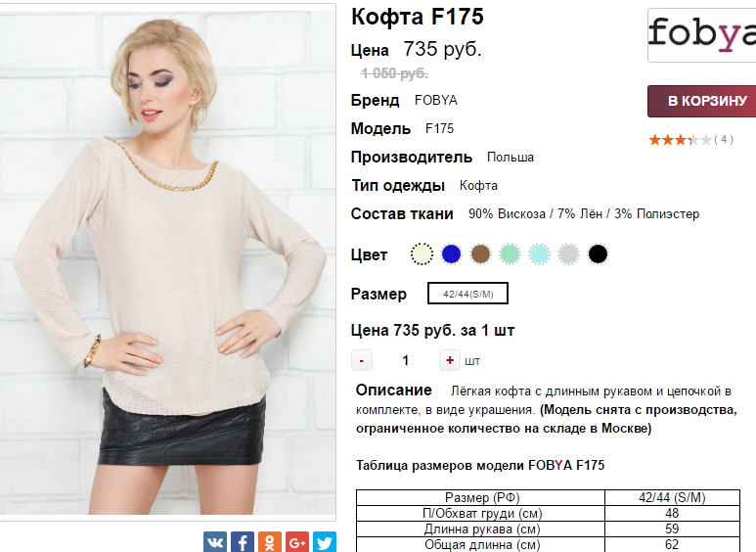This screenshot has height=552, width=756.
Task: Enlarge the sweater product photo
Action: tap(168, 262)
